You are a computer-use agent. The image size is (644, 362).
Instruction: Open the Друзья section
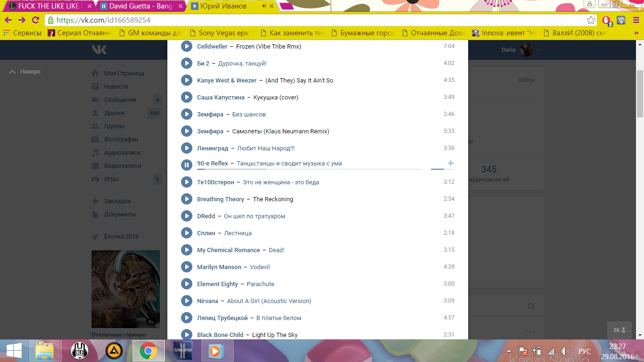(114, 113)
